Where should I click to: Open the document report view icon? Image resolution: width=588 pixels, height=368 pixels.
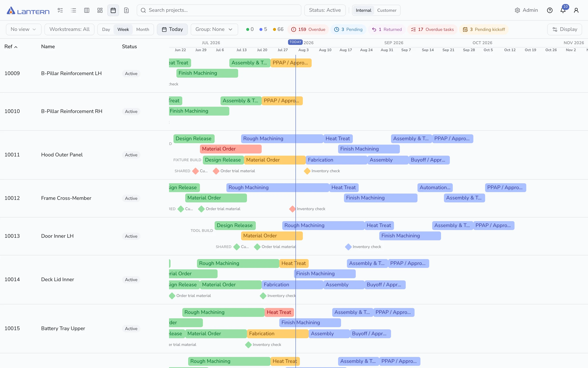tap(126, 10)
